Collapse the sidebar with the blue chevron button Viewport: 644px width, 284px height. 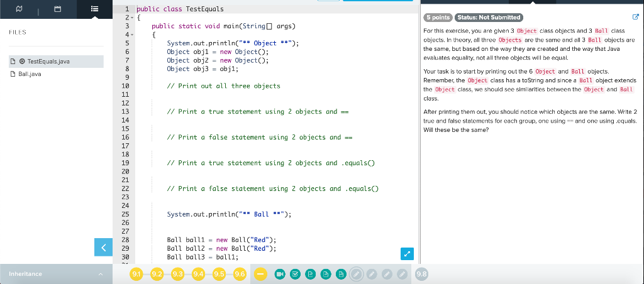click(x=104, y=247)
